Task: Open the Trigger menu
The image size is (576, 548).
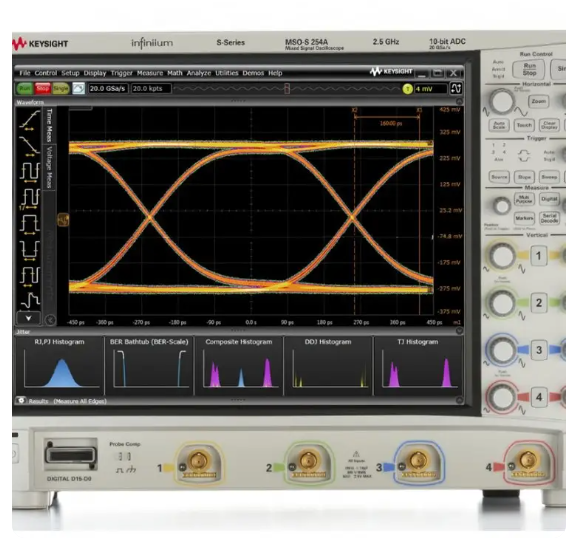Action: click(x=122, y=73)
